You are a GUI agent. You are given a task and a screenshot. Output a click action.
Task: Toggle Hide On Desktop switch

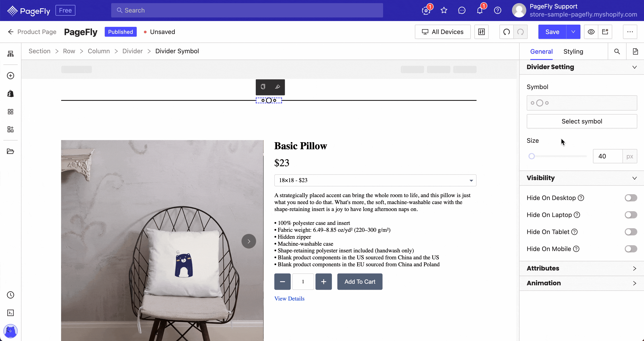631,198
